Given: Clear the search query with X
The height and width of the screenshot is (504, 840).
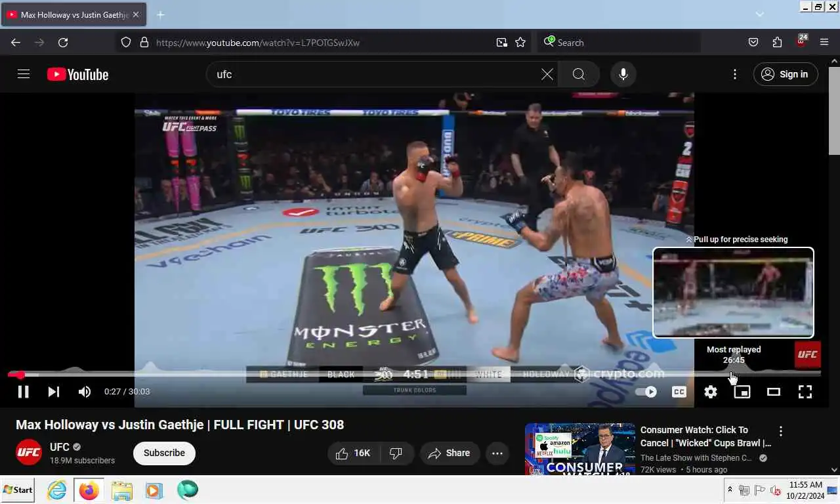Looking at the screenshot, I should click(547, 74).
